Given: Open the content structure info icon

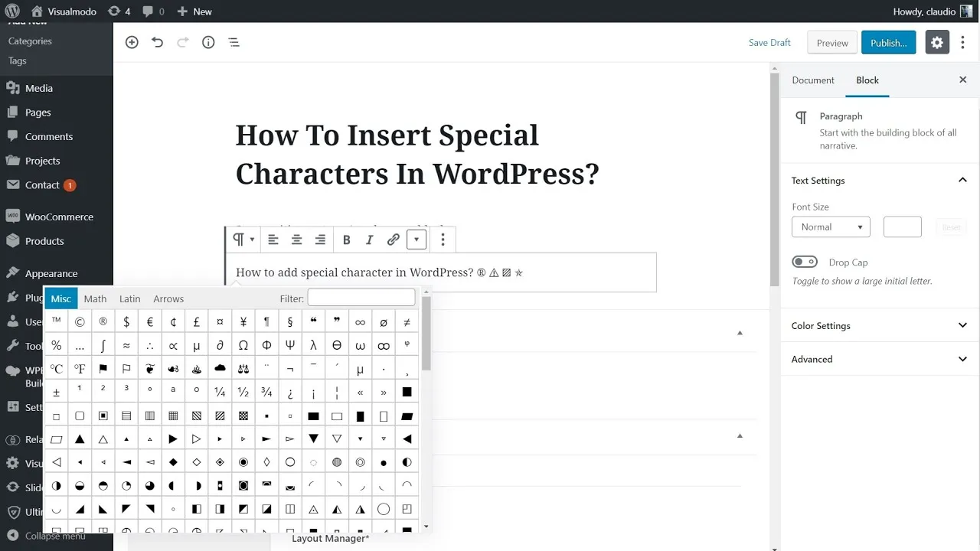Looking at the screenshot, I should point(208,43).
